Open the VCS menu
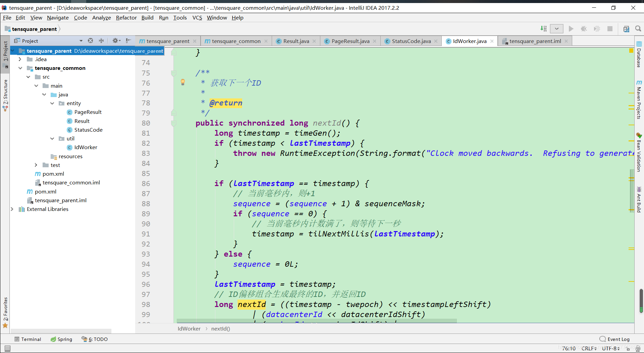 pos(197,17)
